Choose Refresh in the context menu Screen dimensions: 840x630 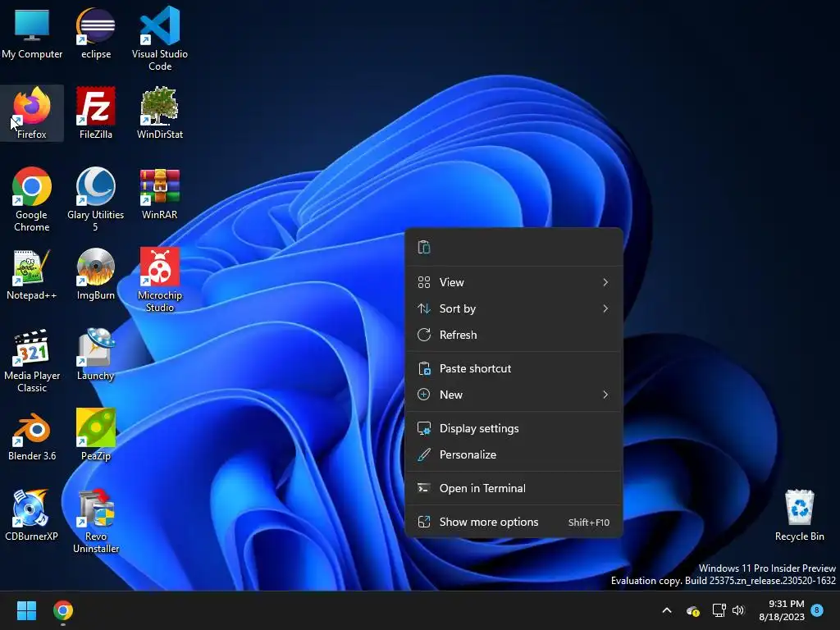[514, 335]
